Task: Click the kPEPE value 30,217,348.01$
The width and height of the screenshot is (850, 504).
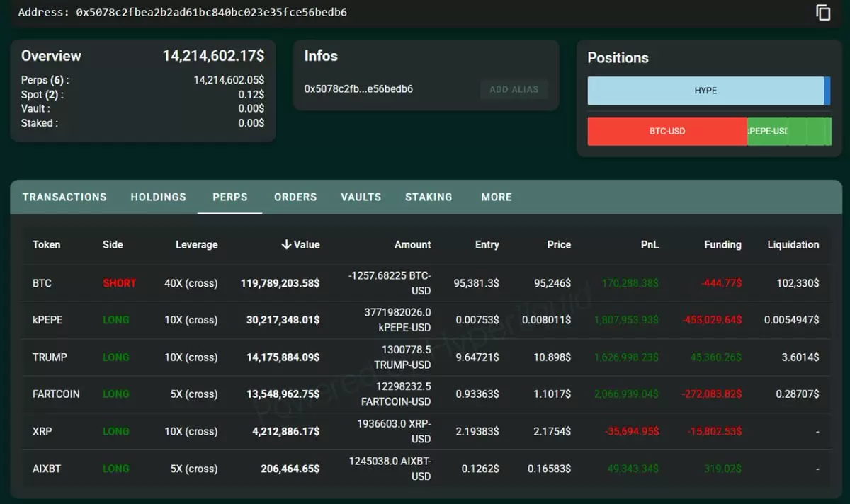Action: pos(283,320)
